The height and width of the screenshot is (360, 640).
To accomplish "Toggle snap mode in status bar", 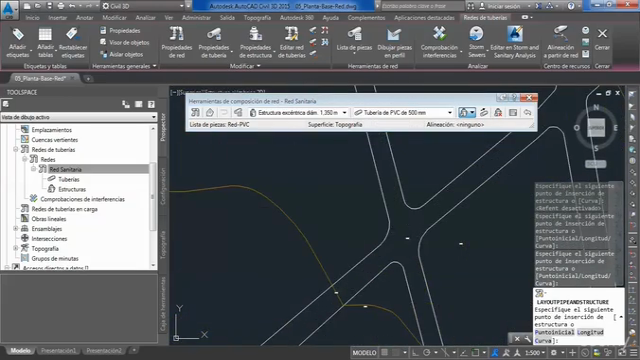I will [396, 352].
